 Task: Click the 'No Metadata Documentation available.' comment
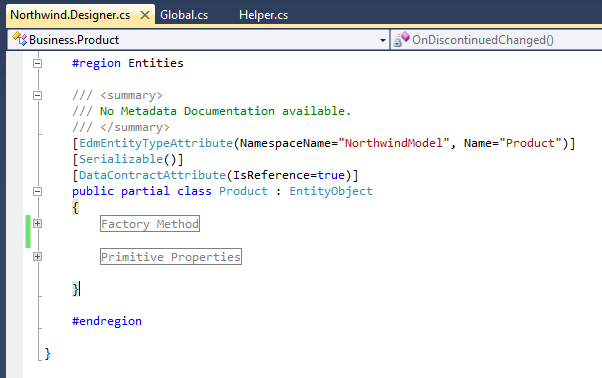pyautogui.click(x=225, y=111)
